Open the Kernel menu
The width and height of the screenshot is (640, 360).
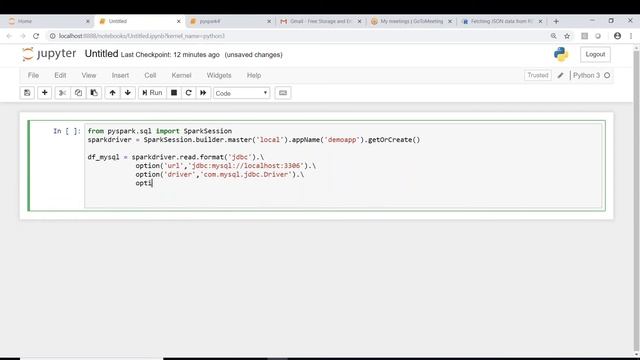coord(181,76)
